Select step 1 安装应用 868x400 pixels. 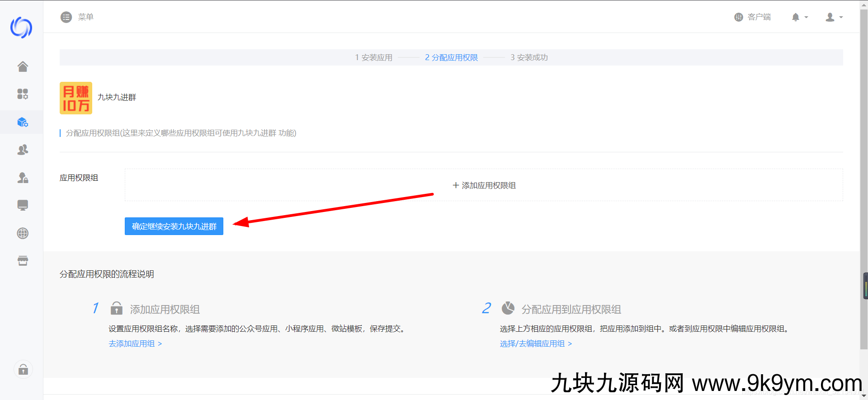(373, 57)
